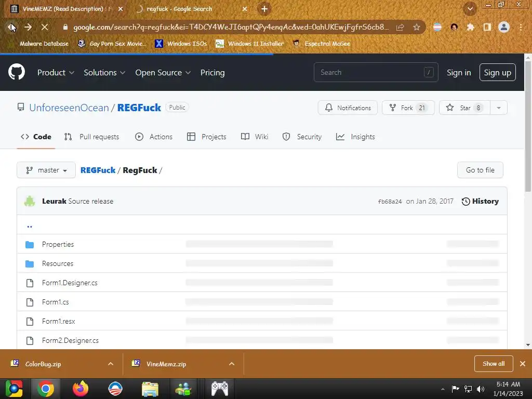Image resolution: width=532 pixels, height=399 pixels.
Task: Open the Pricing page
Action: click(212, 73)
